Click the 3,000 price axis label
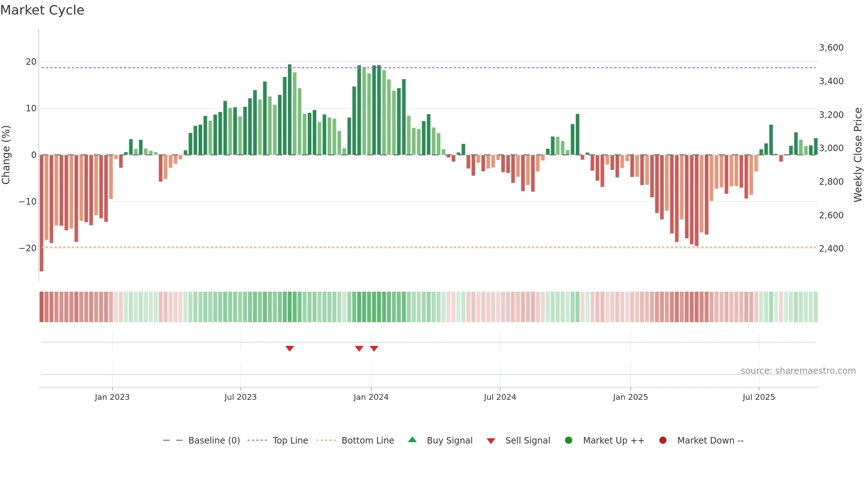This screenshot has height=488, width=868. [831, 148]
